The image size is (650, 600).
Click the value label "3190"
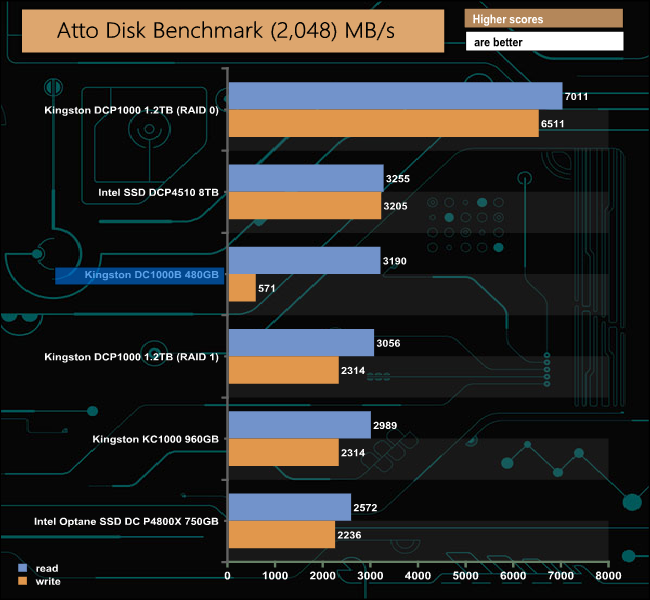(395, 261)
